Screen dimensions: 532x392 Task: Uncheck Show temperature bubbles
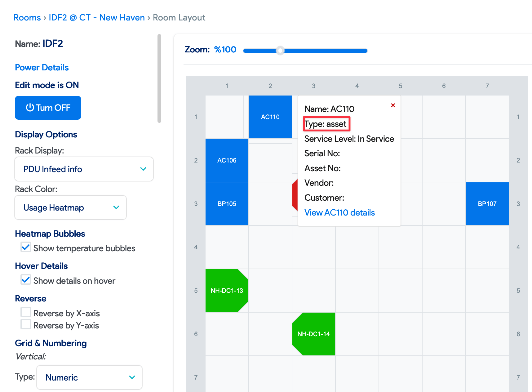[26, 247]
